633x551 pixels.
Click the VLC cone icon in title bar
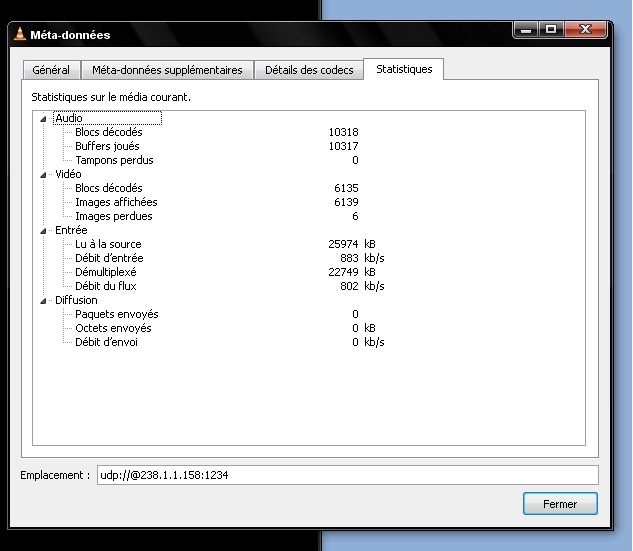pyautogui.click(x=20, y=35)
